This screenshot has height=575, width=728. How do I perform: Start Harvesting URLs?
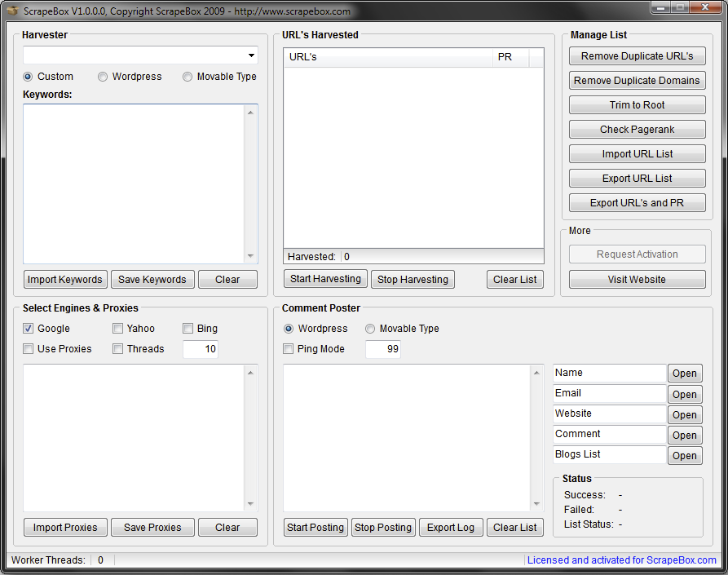pos(325,279)
